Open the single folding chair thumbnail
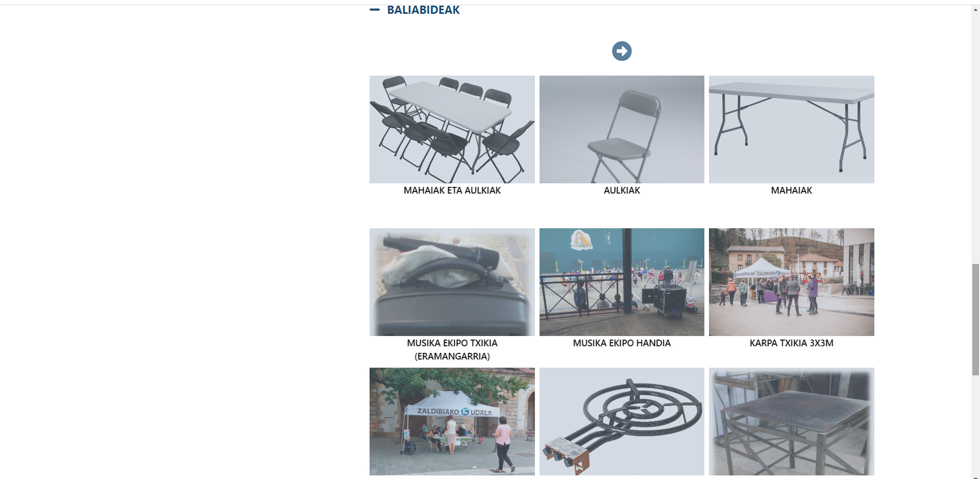The width and height of the screenshot is (980, 479). point(622,129)
